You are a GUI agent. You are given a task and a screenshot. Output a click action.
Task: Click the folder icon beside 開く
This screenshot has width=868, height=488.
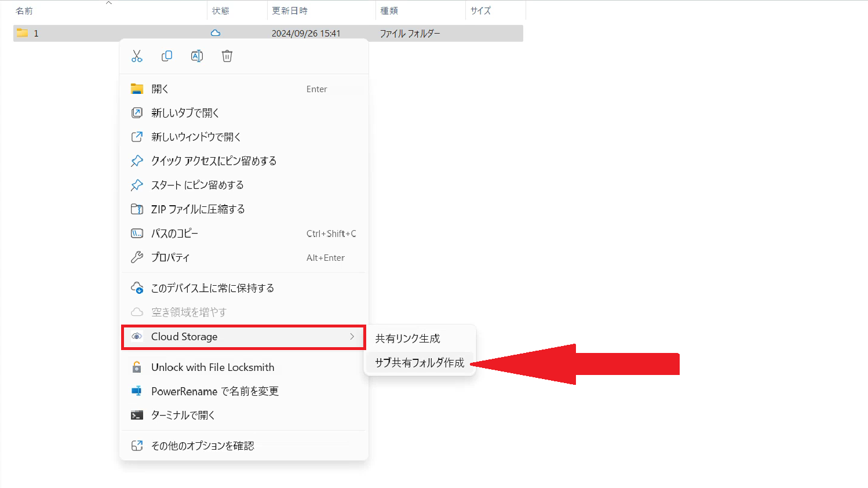pyautogui.click(x=137, y=89)
